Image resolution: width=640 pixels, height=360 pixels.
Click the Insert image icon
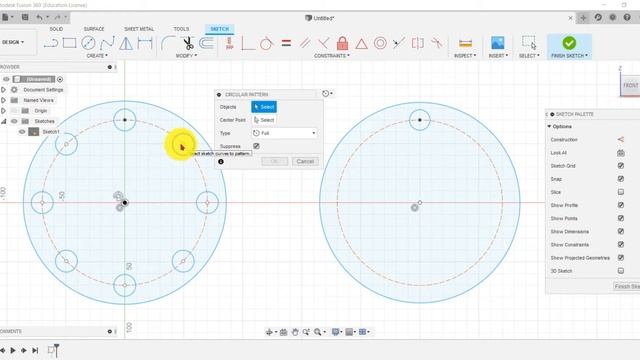[498, 43]
